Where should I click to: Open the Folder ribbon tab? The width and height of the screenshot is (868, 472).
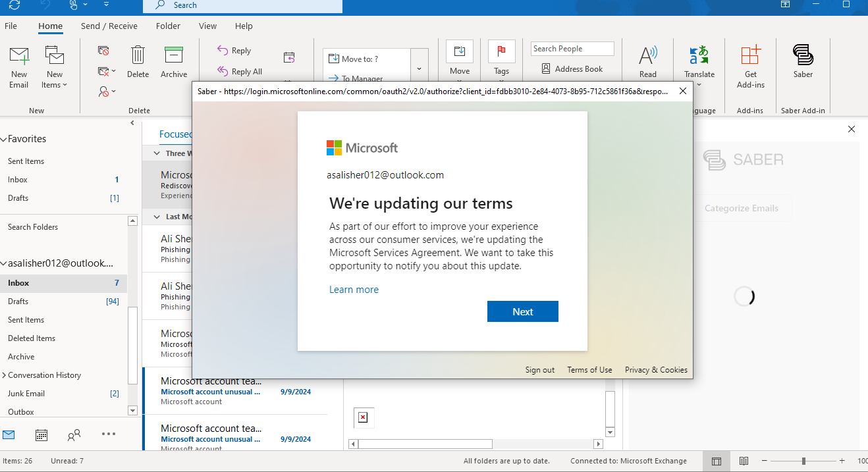pos(168,26)
